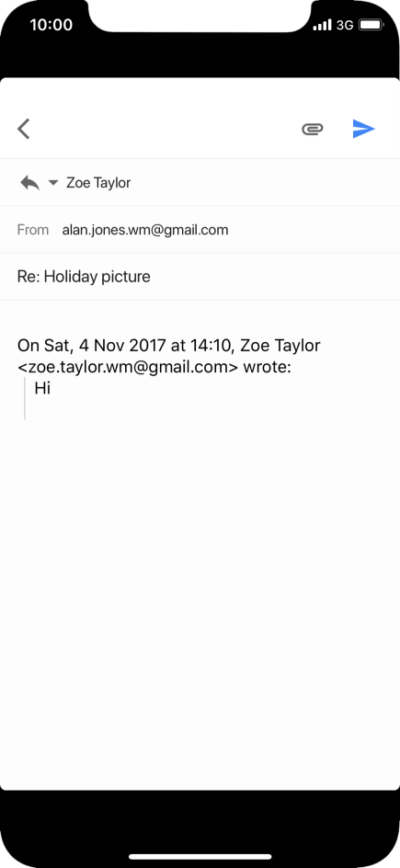Tap the gray vertical quote bar
This screenshot has width=400, height=868.
click(x=24, y=398)
